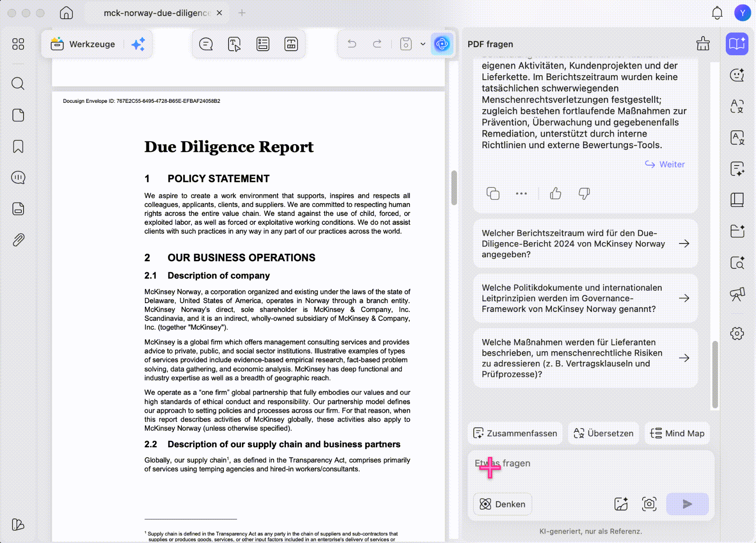Open the knowledge book icon in right sidebar
756x543 pixels.
737,200
